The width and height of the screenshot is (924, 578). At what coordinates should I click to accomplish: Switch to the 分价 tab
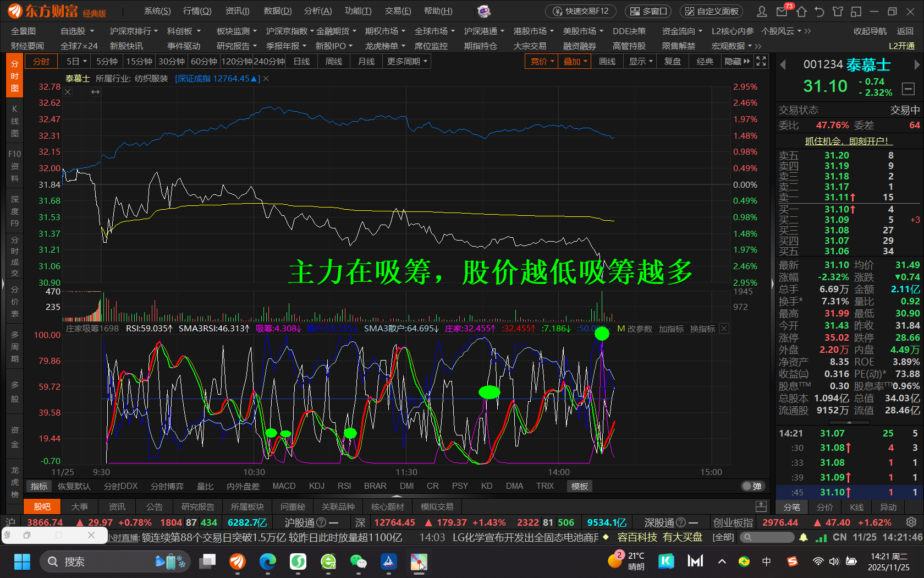tap(824, 507)
